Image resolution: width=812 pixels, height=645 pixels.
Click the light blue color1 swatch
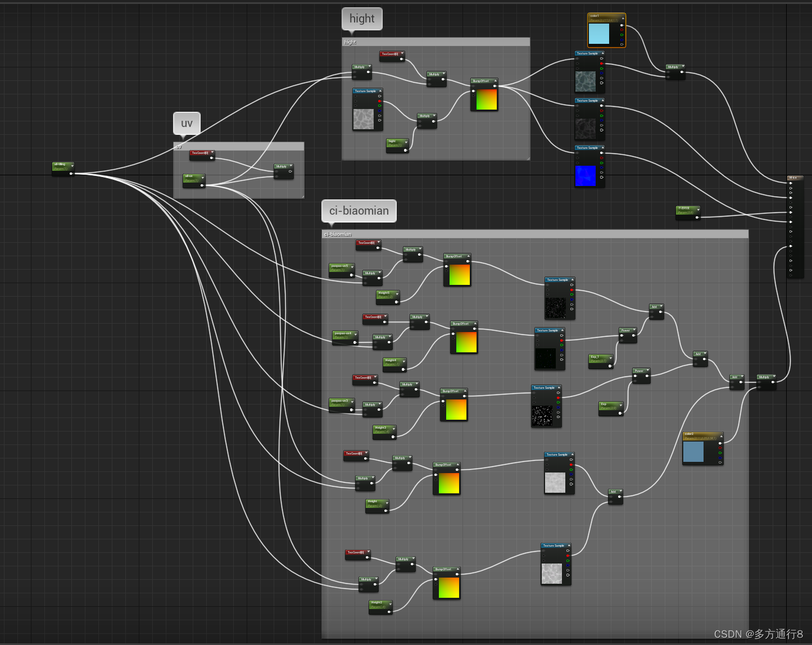(x=599, y=34)
